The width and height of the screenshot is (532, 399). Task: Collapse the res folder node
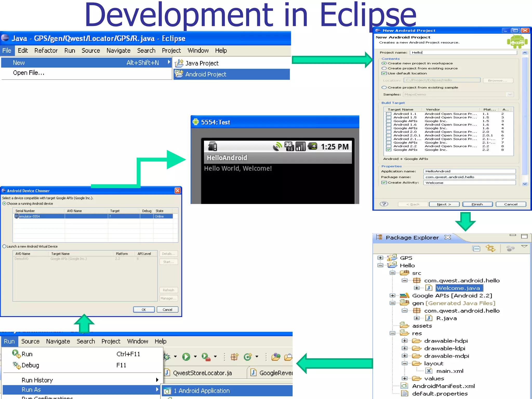(x=393, y=333)
